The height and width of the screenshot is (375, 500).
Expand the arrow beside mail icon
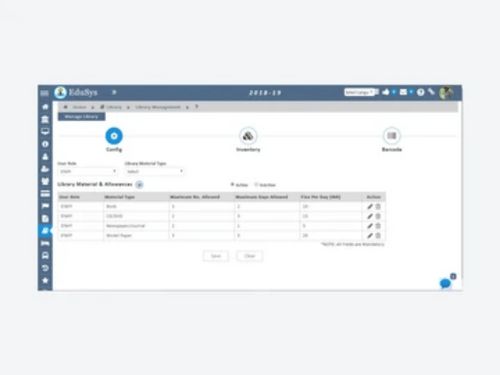(x=411, y=92)
